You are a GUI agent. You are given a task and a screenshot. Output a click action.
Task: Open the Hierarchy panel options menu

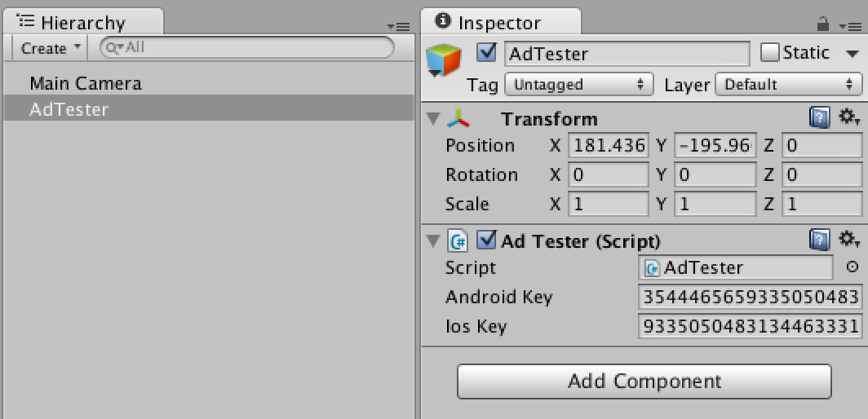398,25
